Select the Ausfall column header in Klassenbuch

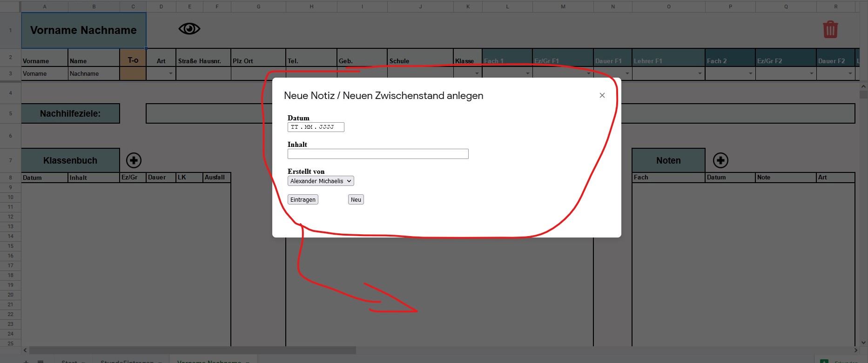click(217, 178)
